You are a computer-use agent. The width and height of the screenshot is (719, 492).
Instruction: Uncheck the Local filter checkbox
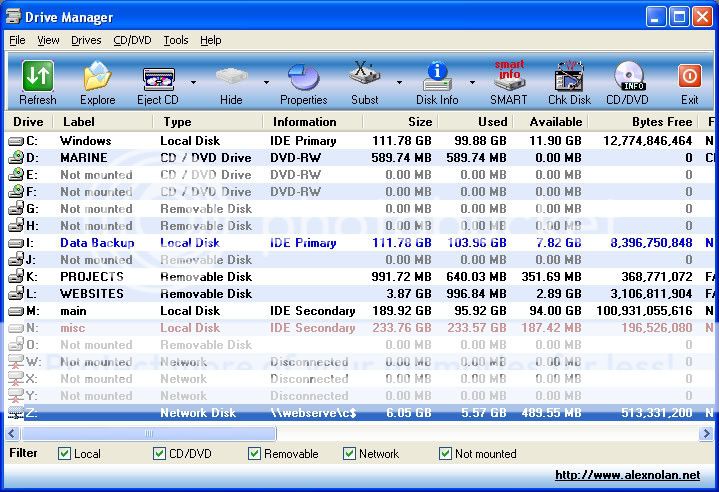coord(65,454)
